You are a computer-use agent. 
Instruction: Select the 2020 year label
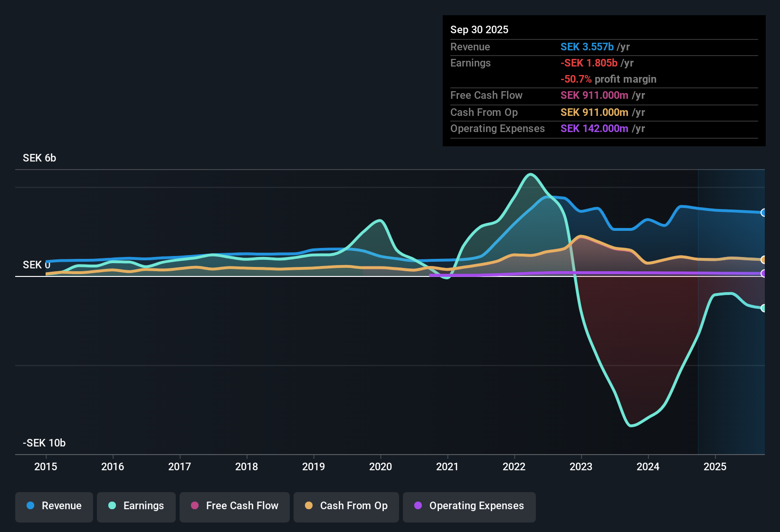(380, 467)
